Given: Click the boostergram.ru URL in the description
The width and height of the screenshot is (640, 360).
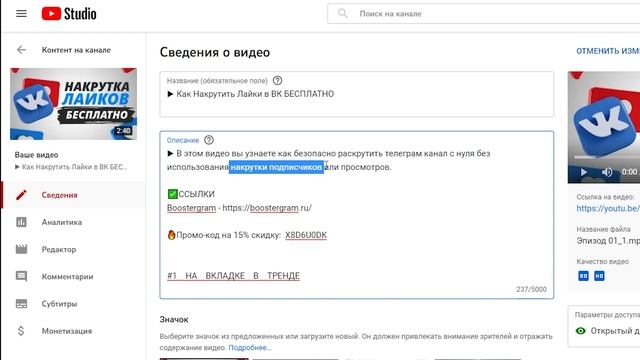Looking at the screenshot, I should 267,208.
